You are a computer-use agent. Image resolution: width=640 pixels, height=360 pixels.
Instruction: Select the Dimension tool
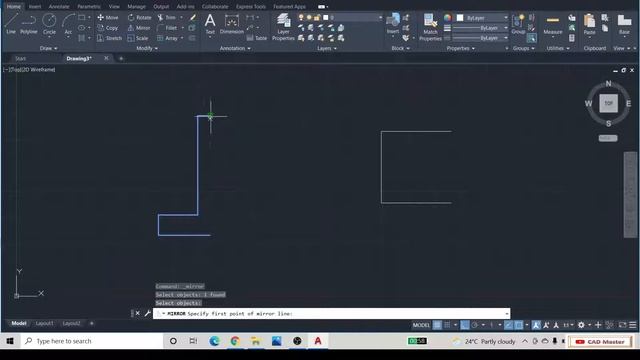click(x=231, y=24)
